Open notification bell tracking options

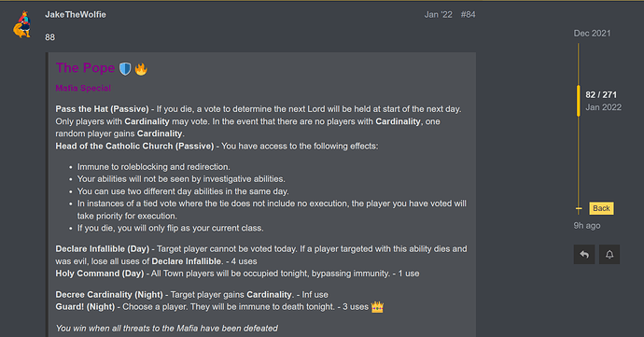[609, 255]
